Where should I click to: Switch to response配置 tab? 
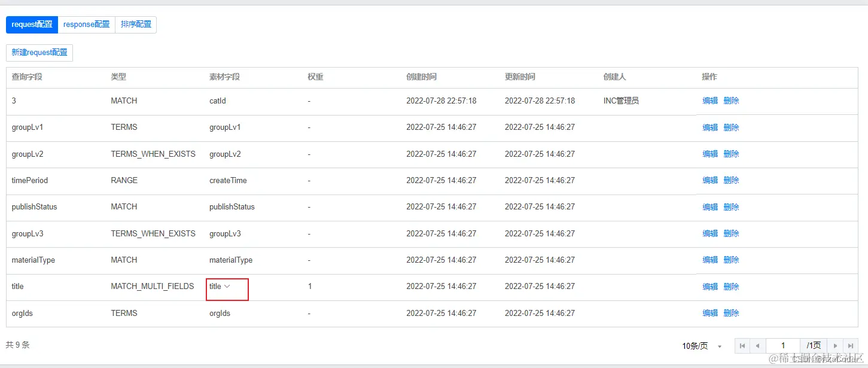point(87,25)
